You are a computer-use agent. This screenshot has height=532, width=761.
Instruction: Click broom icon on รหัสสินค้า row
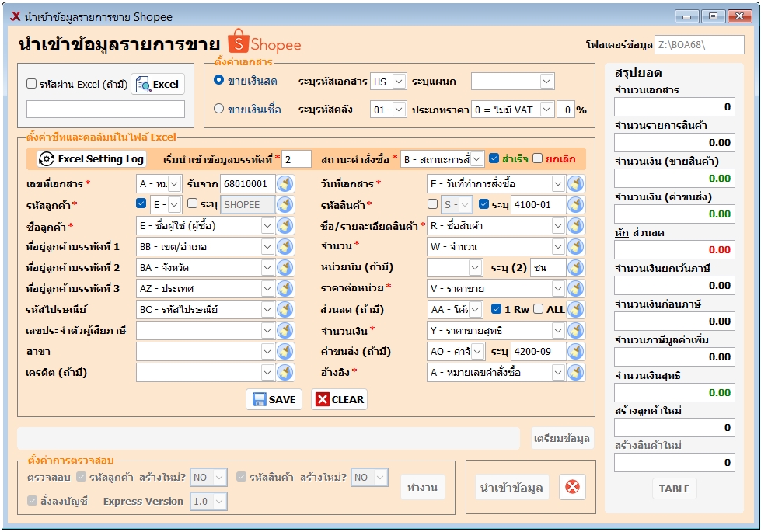pyautogui.click(x=575, y=205)
